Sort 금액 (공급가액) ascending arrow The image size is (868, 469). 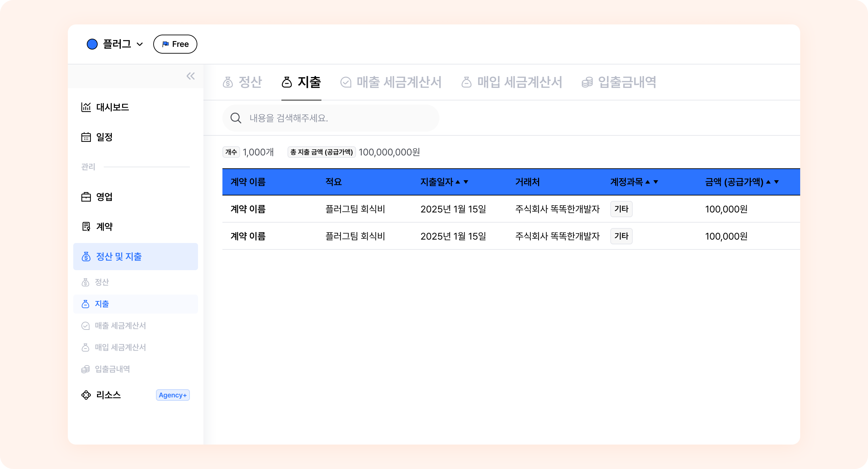[768, 182]
